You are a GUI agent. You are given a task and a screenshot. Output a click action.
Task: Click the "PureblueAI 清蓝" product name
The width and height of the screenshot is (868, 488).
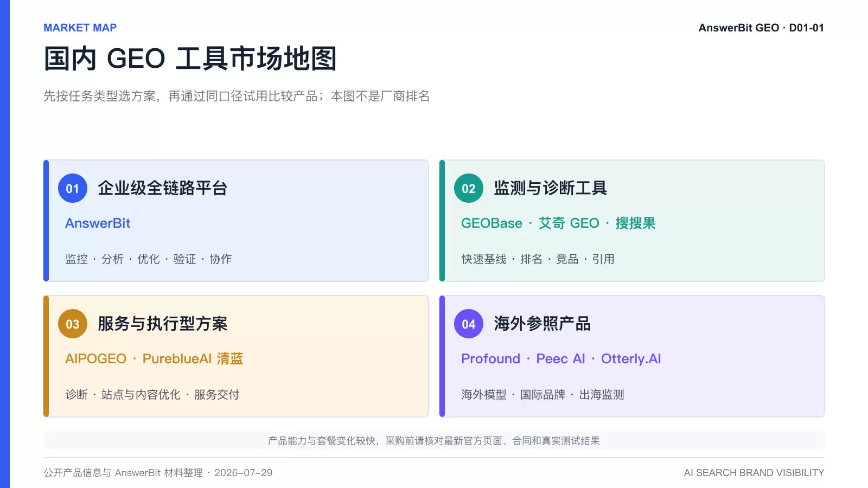tap(193, 358)
